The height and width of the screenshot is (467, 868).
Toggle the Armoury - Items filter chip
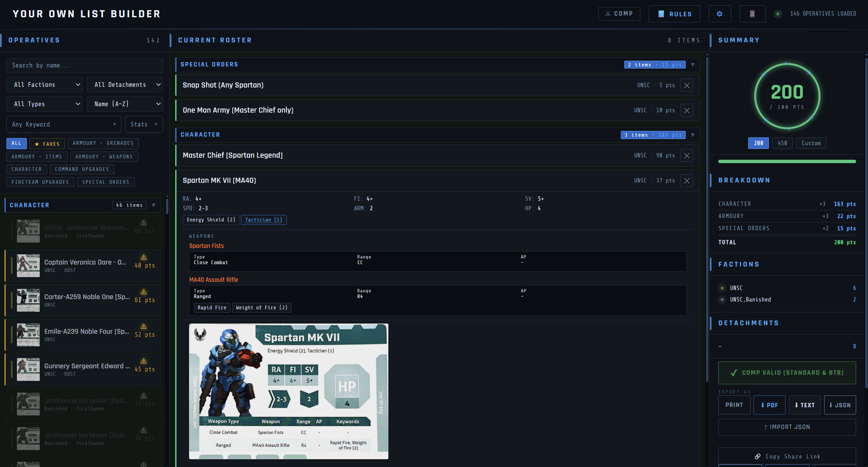tap(37, 157)
